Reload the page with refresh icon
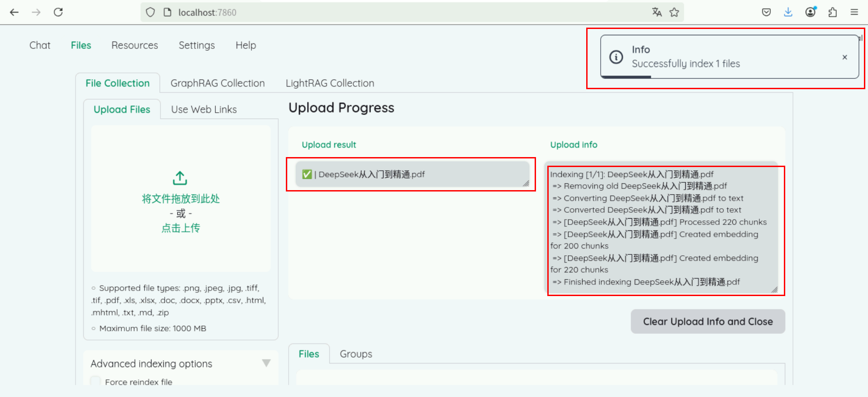The width and height of the screenshot is (868, 397). [58, 12]
